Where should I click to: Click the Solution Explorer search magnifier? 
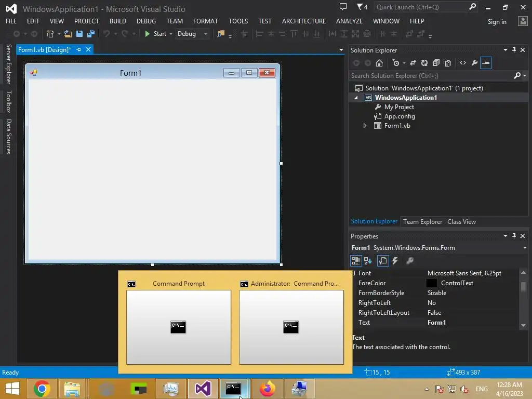[x=517, y=75]
